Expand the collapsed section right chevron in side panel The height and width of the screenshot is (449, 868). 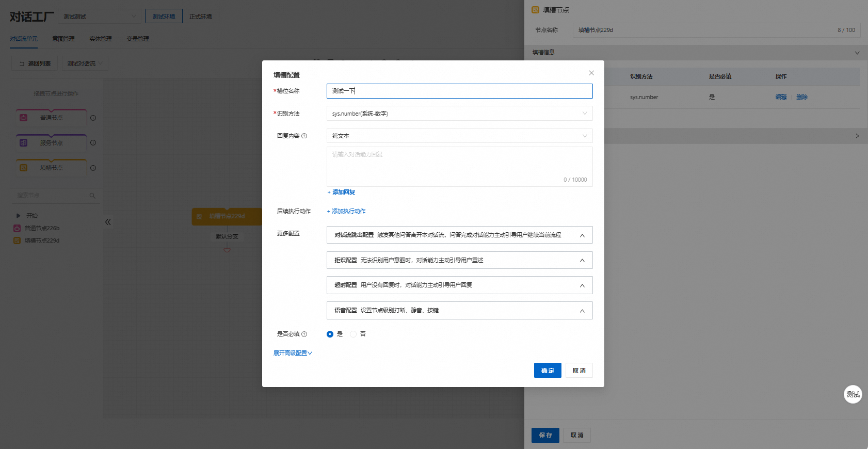857,136
